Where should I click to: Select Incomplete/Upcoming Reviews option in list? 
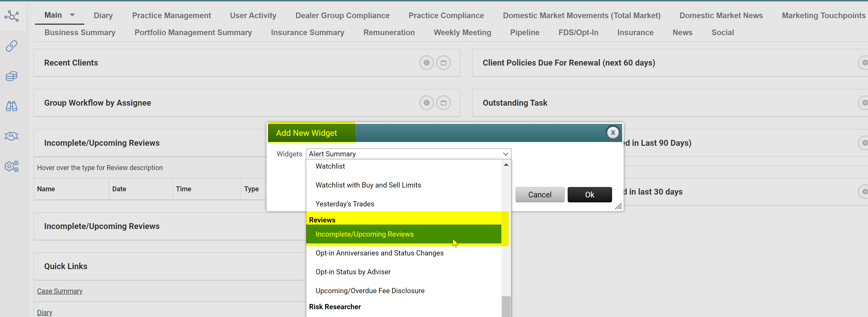pos(364,234)
